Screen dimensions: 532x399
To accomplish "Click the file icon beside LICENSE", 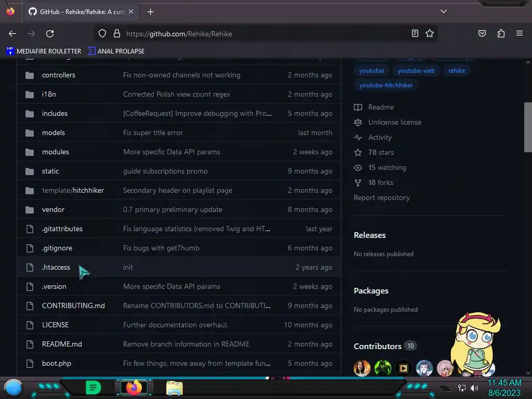I will point(30,325).
